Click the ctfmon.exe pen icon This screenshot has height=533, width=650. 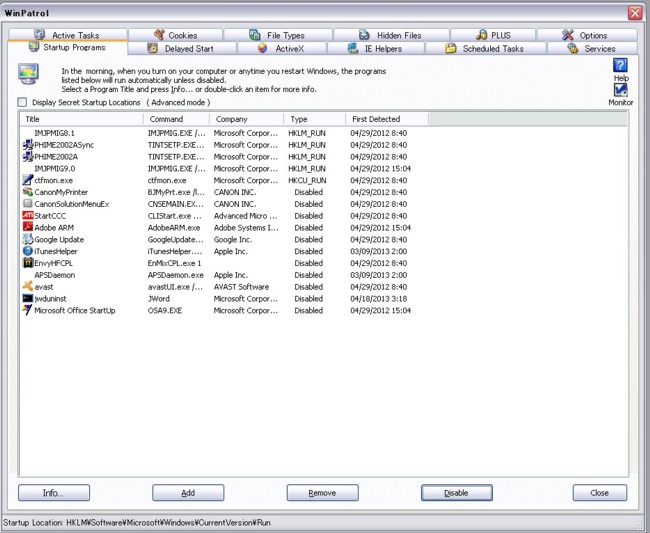27,180
